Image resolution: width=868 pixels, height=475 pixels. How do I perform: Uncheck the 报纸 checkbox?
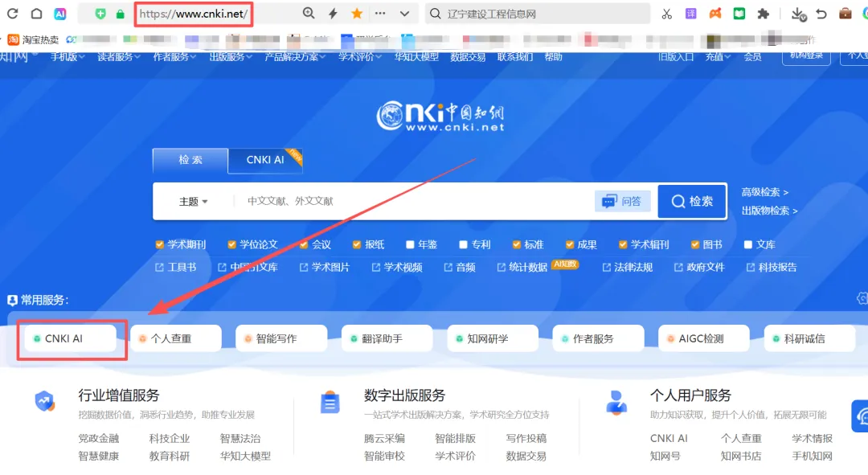coord(357,244)
